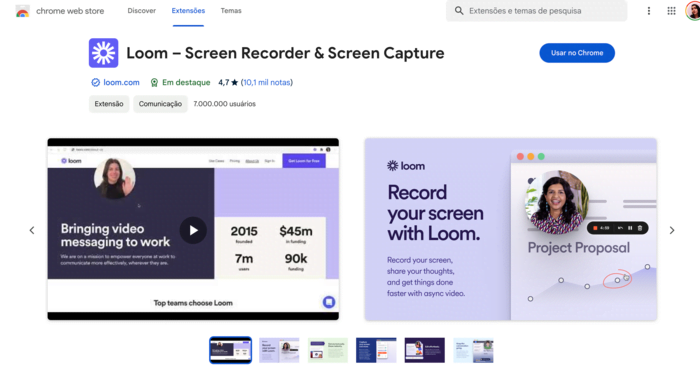Screen dimensions: 700x386
Task: Select the Extensões tab
Action: pos(188,11)
